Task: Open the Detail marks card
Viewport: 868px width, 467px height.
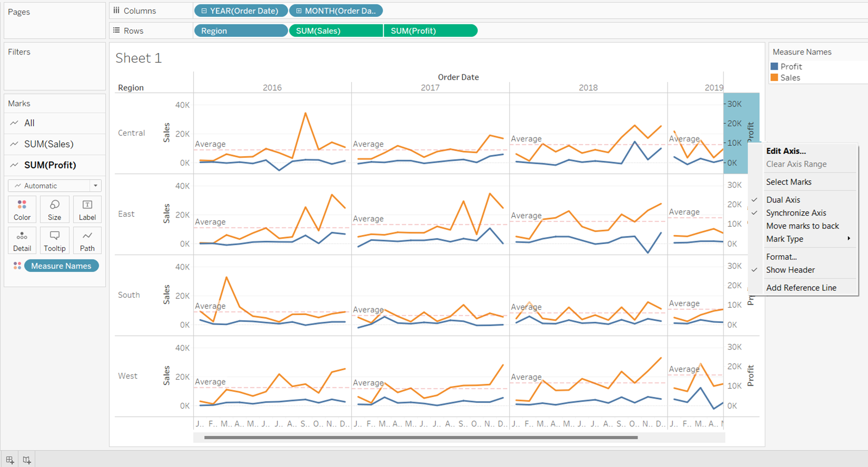Action: 22,240
